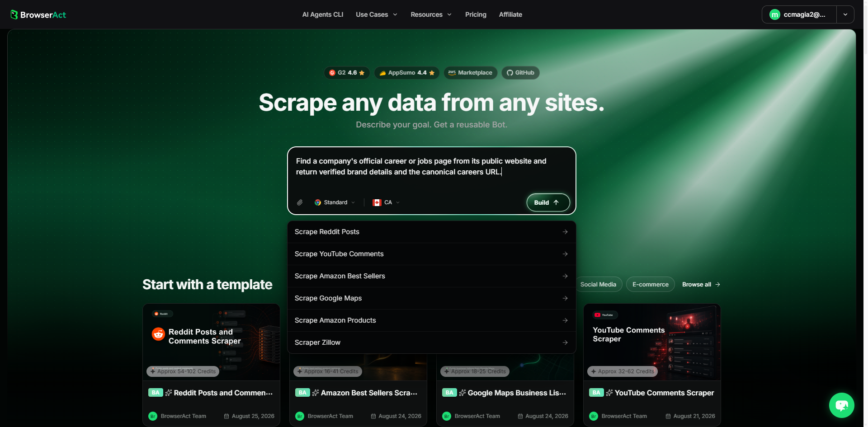Screen dimensions: 868x427
Task: Open the AWS Marketplace badge
Action: 471,73
